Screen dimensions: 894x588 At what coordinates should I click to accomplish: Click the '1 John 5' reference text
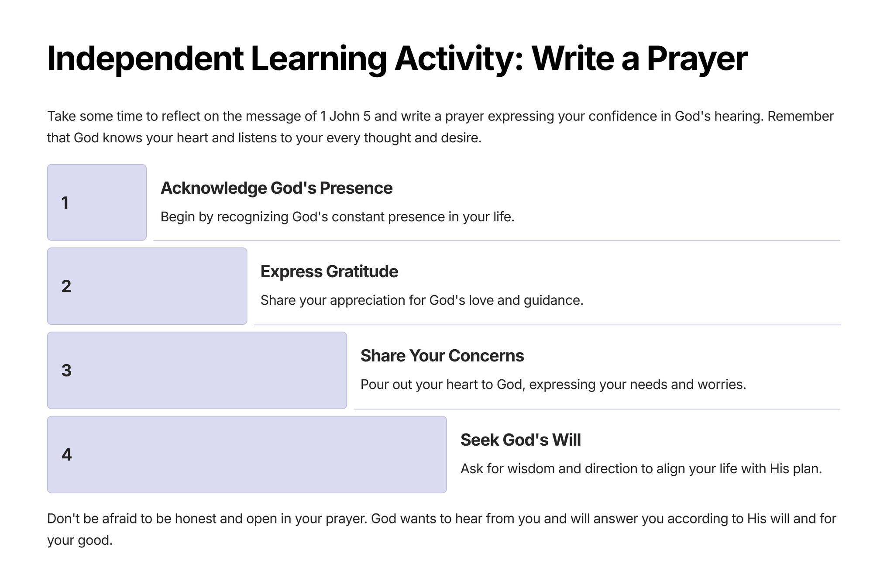click(345, 117)
